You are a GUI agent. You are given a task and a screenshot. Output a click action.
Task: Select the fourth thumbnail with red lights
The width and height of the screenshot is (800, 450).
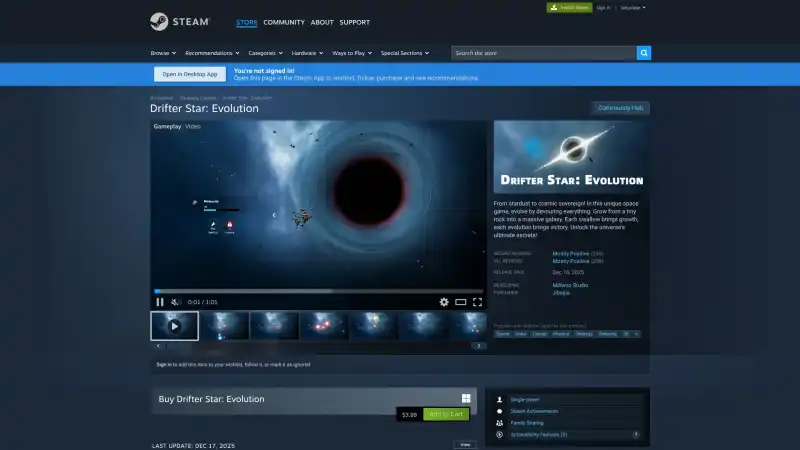tap(324, 326)
